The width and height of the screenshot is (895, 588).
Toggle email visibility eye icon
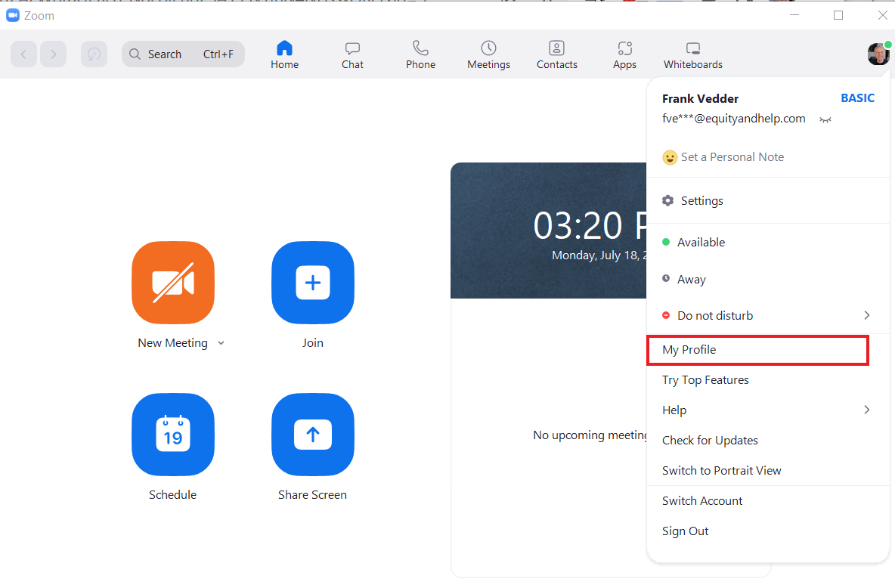click(x=825, y=119)
